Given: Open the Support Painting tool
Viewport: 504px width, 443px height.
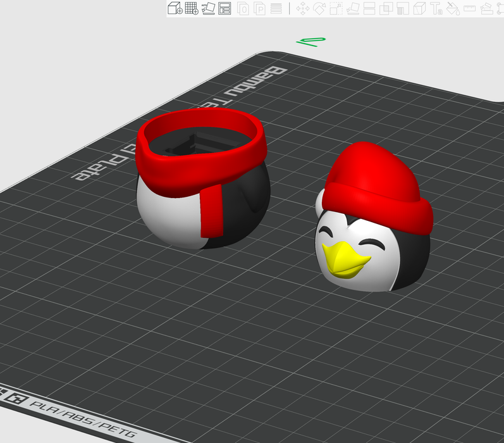Looking at the screenshot, I should 403,8.
